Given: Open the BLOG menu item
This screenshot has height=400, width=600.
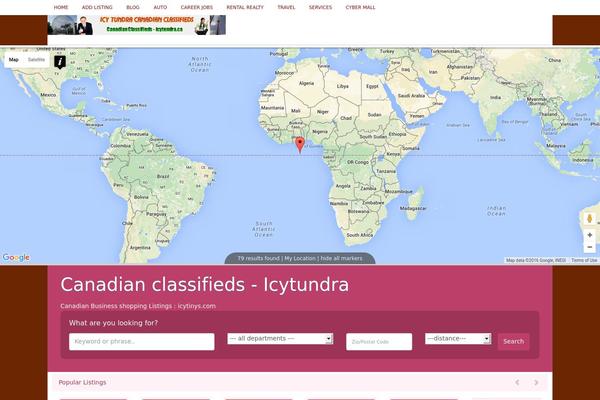Looking at the screenshot, I should tap(133, 7).
